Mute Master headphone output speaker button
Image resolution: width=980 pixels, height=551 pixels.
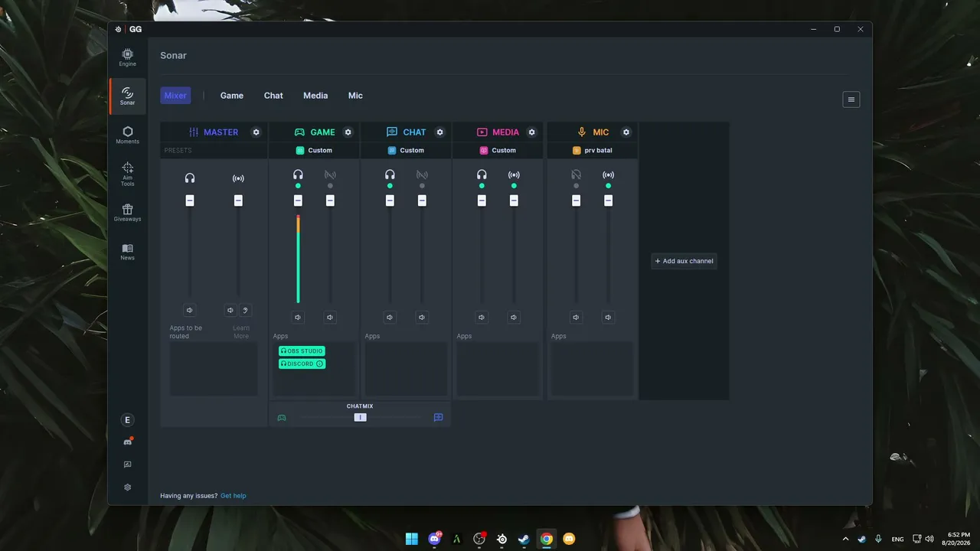click(190, 310)
